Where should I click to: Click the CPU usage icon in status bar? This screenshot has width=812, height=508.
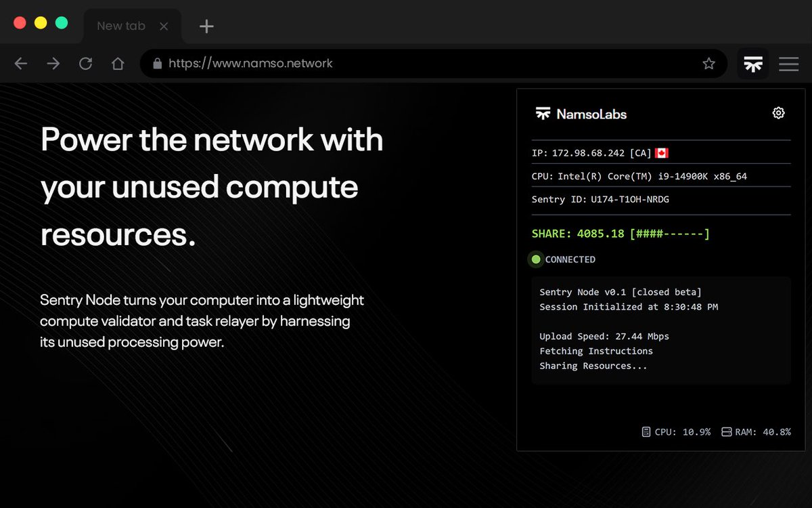[646, 431]
